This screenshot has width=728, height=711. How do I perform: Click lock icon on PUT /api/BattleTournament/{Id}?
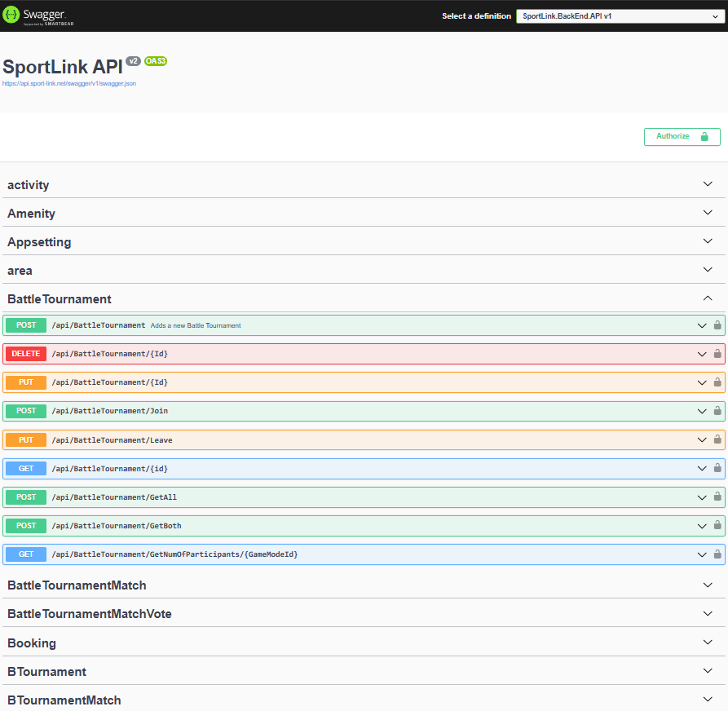pyautogui.click(x=717, y=382)
